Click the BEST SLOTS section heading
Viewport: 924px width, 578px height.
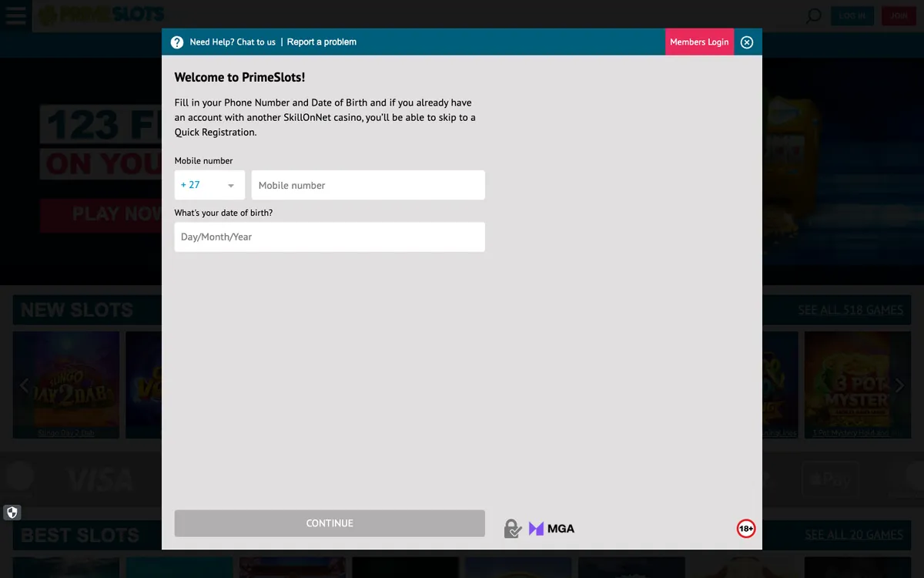[x=80, y=535]
